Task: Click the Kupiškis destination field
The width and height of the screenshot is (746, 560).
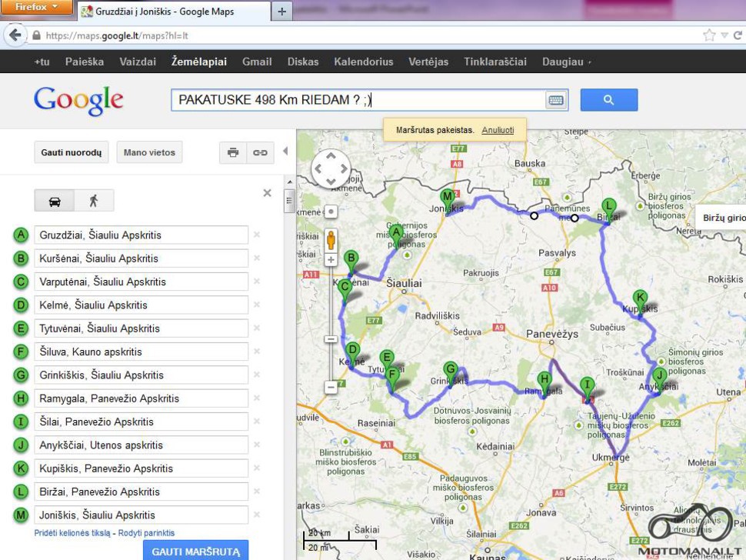Action: pos(142,468)
